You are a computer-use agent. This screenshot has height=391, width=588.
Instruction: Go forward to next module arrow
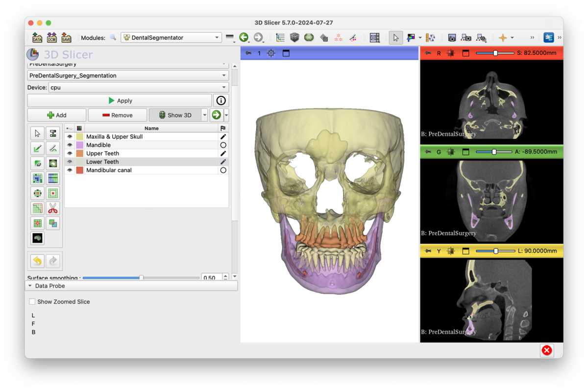258,38
